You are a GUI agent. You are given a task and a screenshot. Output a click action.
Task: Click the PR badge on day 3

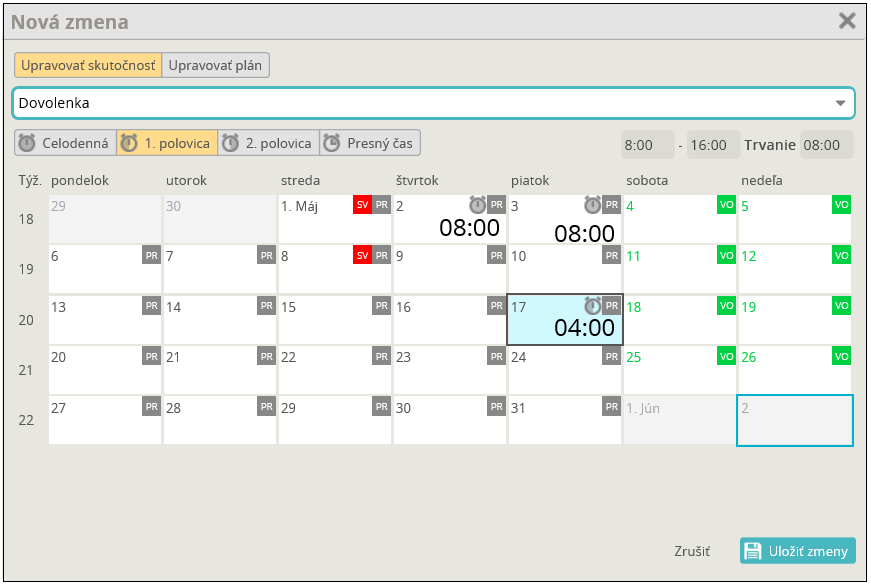click(612, 205)
